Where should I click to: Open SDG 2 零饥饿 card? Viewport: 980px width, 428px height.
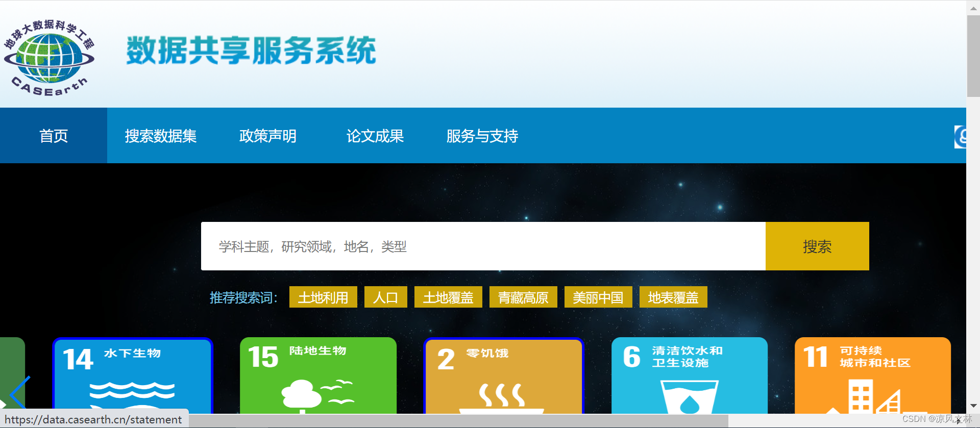[x=504, y=375]
